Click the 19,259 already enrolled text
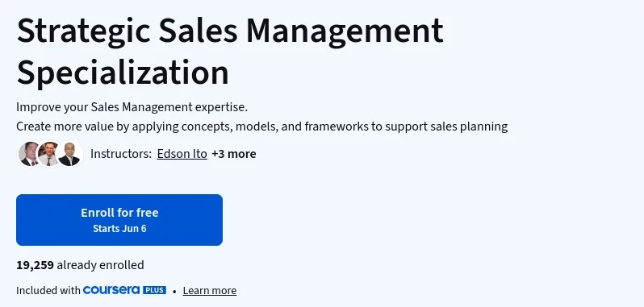This screenshot has height=307, width=644. pyautogui.click(x=80, y=265)
